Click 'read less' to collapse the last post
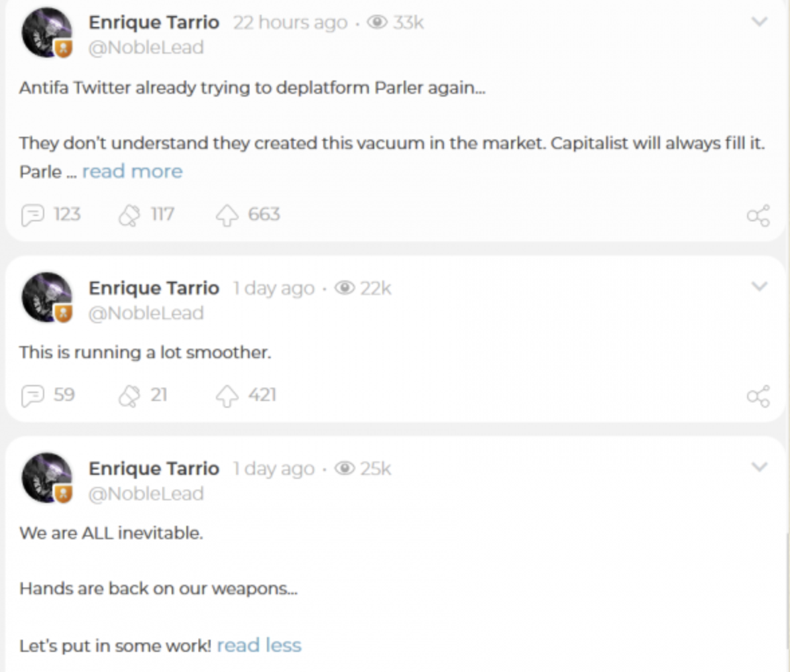790x672 pixels. [259, 645]
